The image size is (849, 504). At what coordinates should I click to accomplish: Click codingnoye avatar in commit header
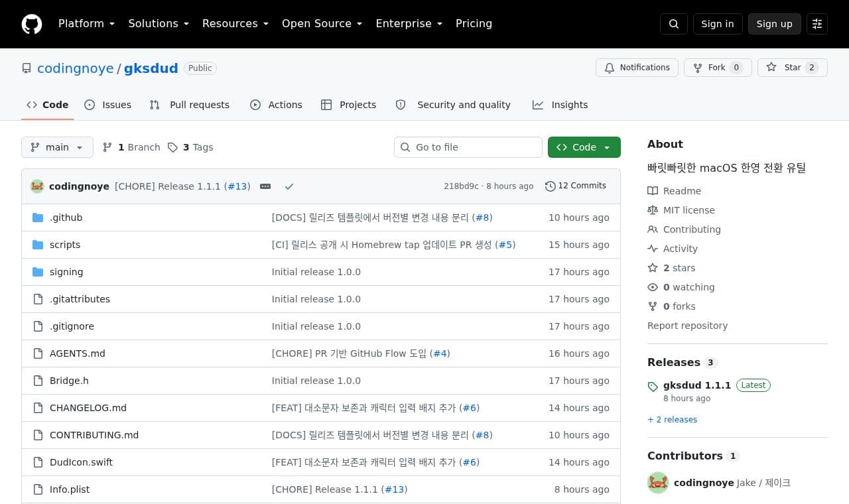click(37, 186)
